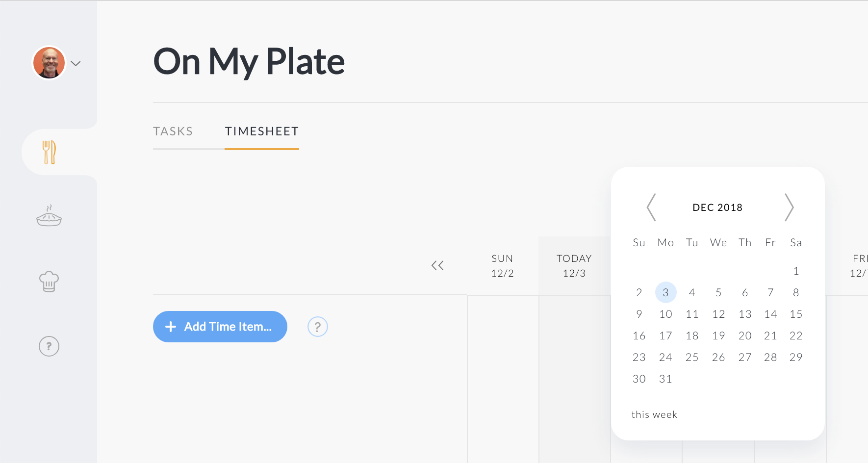Click the help question mark in the sidebar
The image size is (868, 463).
(x=49, y=346)
